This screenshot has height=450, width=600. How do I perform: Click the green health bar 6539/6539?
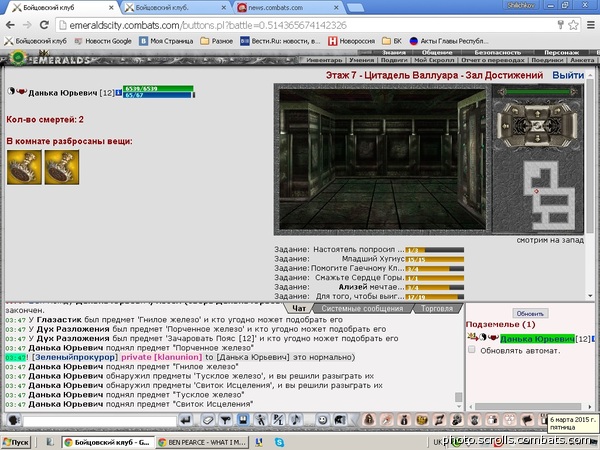click(158, 89)
